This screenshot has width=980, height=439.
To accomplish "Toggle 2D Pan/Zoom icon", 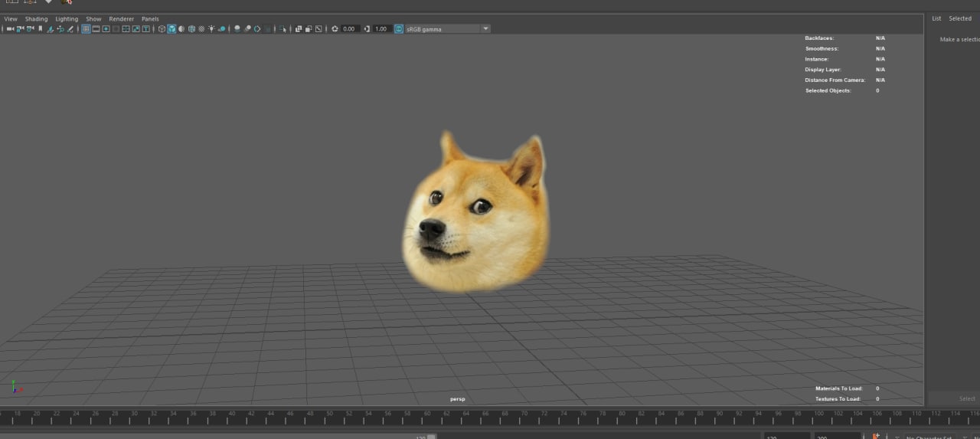I will coord(60,28).
